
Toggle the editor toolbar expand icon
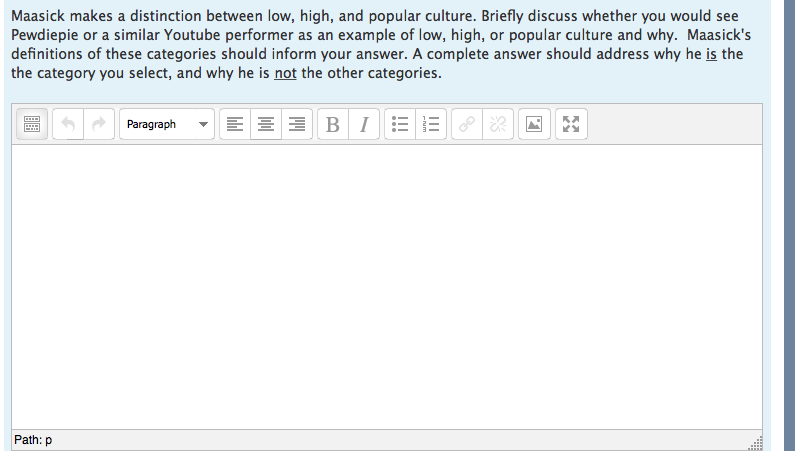pyautogui.click(x=32, y=124)
